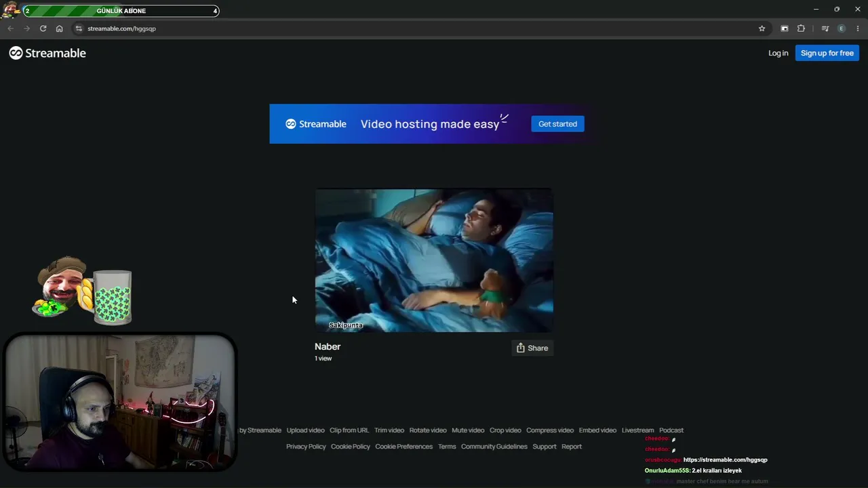Open the Podcast footer link

tap(671, 430)
